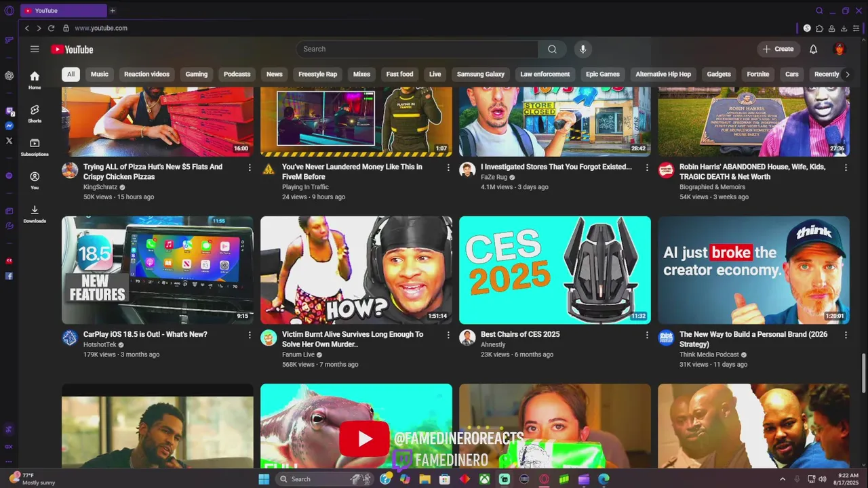The width and height of the screenshot is (868, 488).
Task: Open more options for the CarPlay iOS 18.5 video
Action: pos(250,335)
